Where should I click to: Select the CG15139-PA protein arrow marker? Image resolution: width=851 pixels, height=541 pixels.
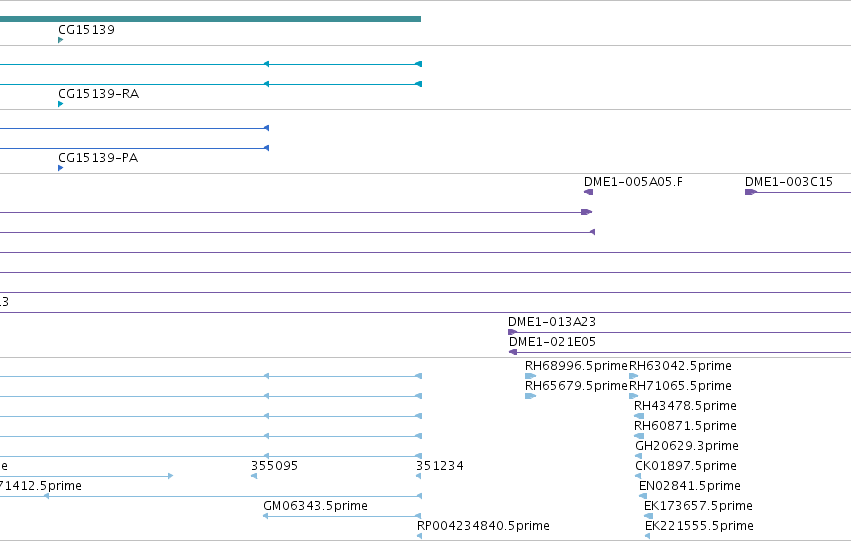pyautogui.click(x=60, y=168)
